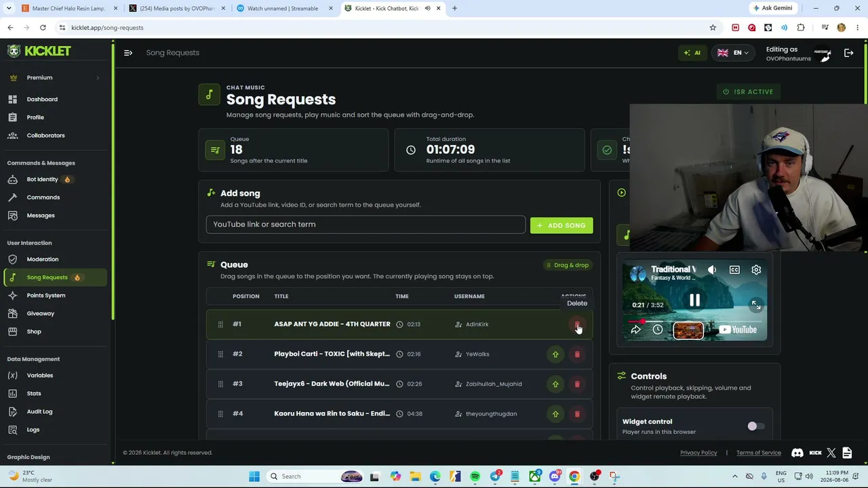
Task: Open the profile avatar in the header
Action: coord(822,54)
